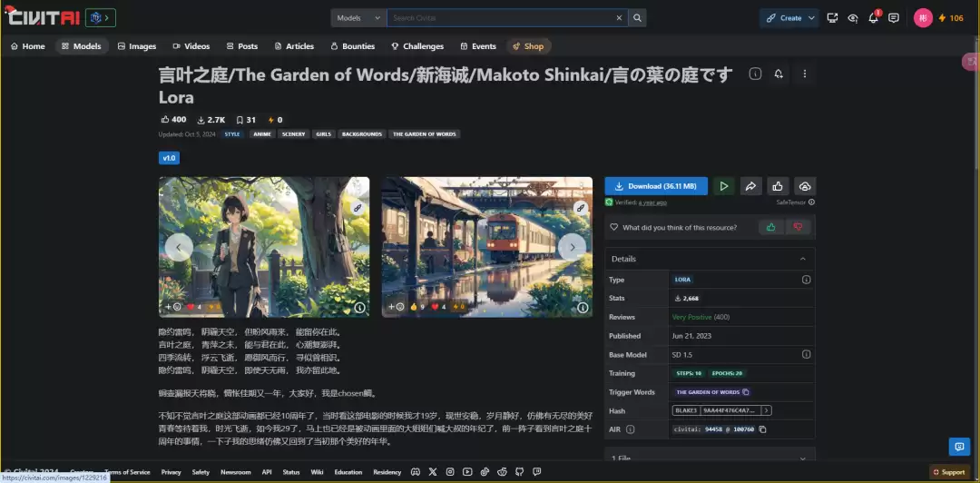Open the three-dot more options menu

(804, 74)
